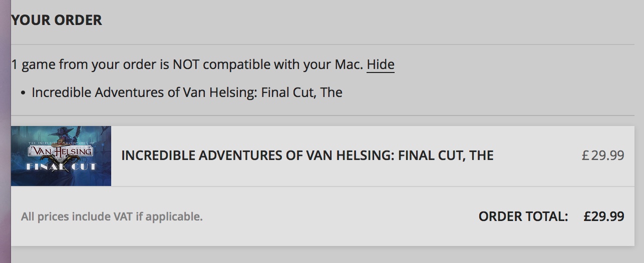Click the word NOT in the compatibility warning
The image size is (644, 263).
[186, 65]
